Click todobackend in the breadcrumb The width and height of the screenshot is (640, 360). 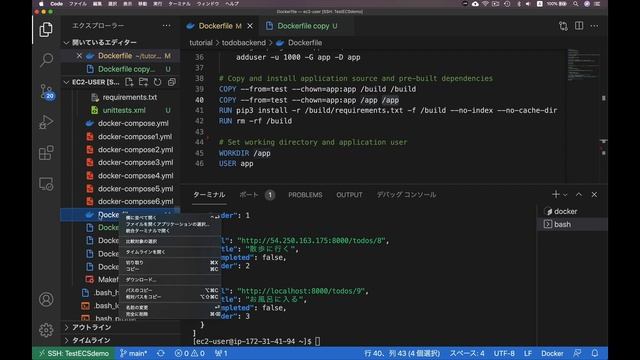click(x=244, y=43)
